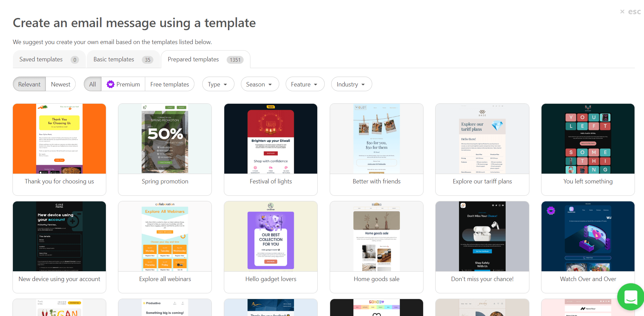Viewport: 644px width, 316px height.
Task: Enable the Free templates filter
Action: [170, 84]
